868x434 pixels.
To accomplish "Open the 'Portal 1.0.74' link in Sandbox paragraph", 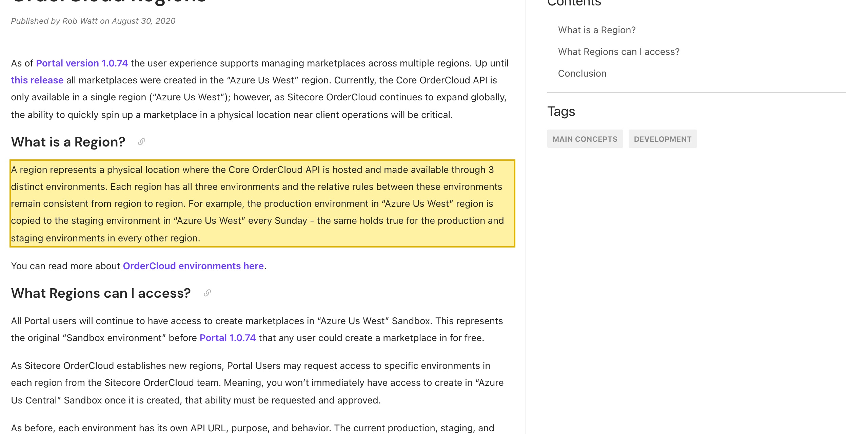I will coord(228,338).
